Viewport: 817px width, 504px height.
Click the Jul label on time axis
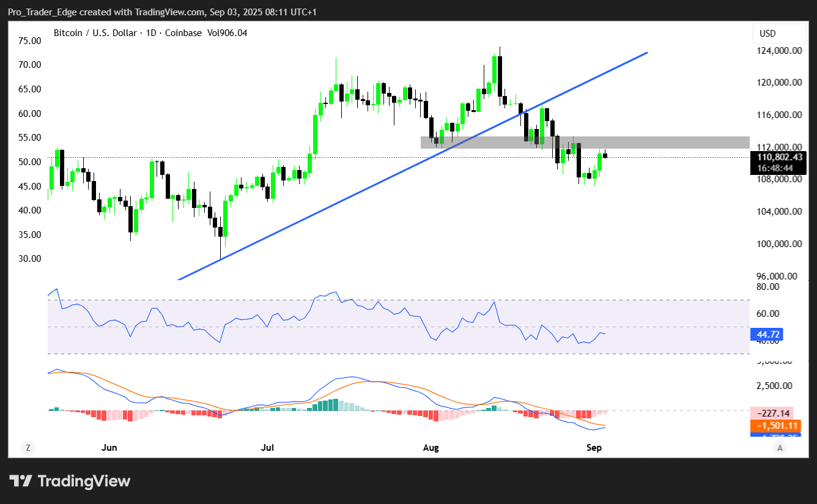(x=267, y=448)
